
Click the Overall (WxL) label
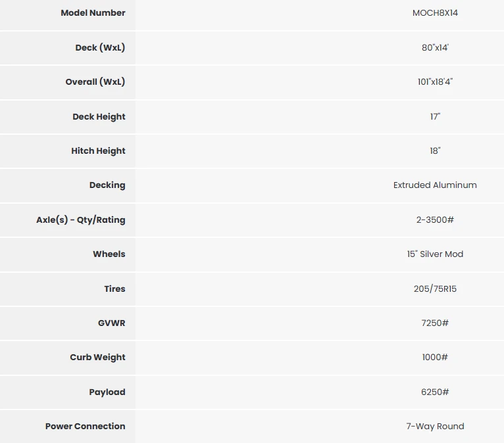tap(95, 82)
